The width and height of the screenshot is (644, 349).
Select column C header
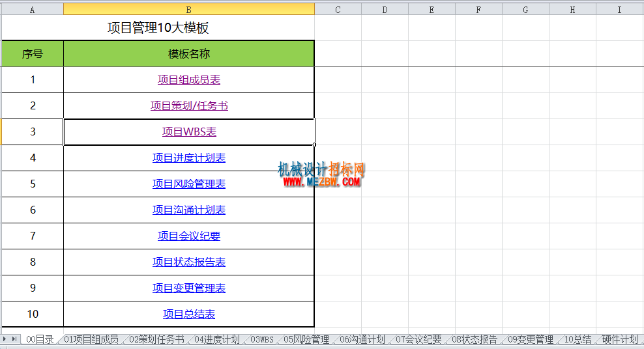[x=338, y=9]
